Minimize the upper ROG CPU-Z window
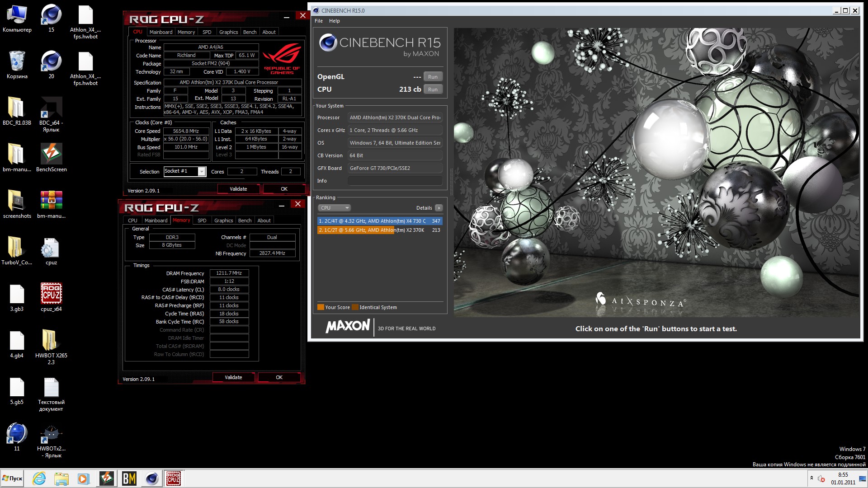The height and width of the screenshot is (488, 868). click(286, 18)
